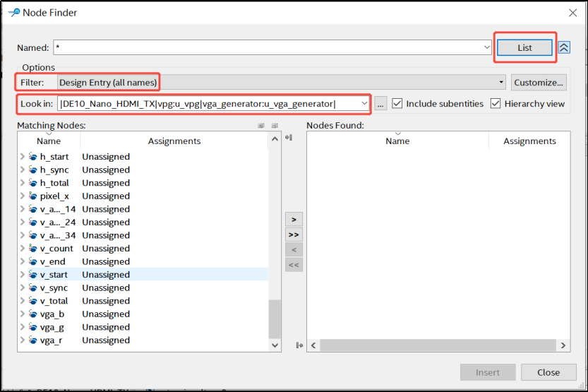Click the '>>' move all nodes button
This screenshot has height=392, width=588.
[294, 234]
